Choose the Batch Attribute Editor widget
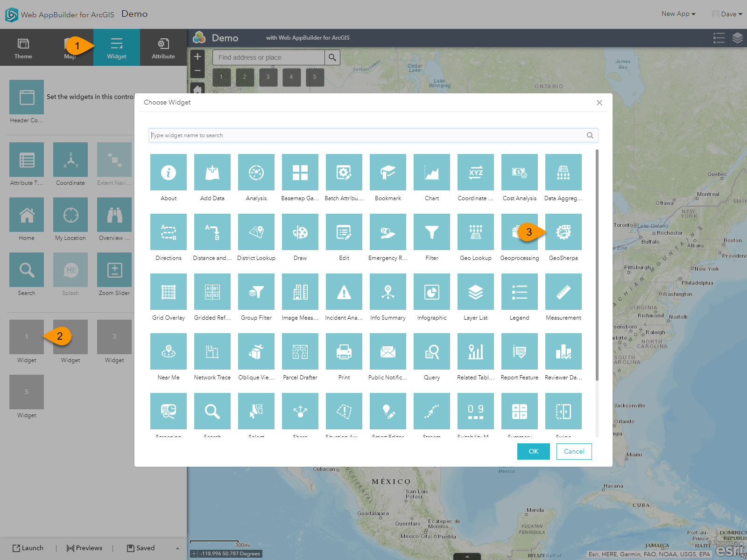 [344, 172]
